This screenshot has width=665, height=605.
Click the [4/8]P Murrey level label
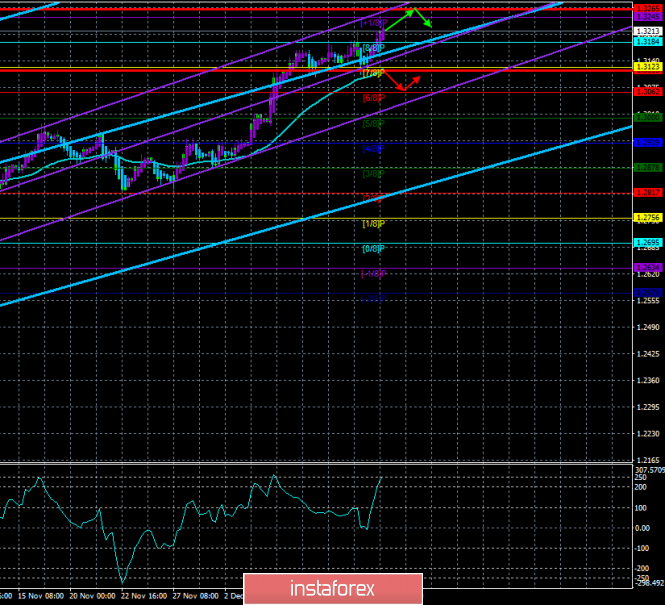click(x=374, y=148)
